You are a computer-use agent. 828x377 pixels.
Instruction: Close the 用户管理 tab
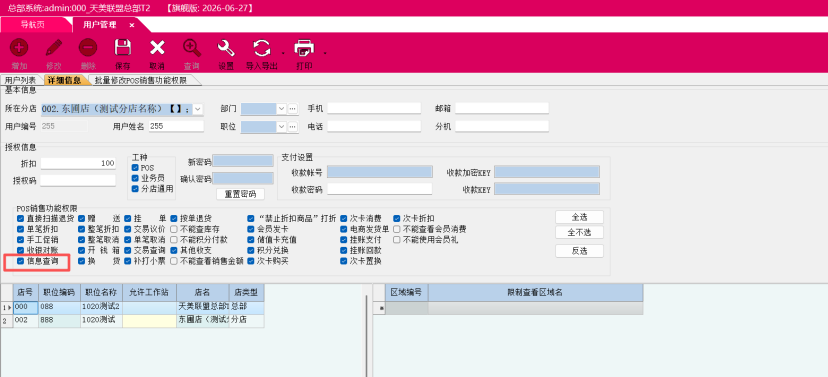(131, 25)
